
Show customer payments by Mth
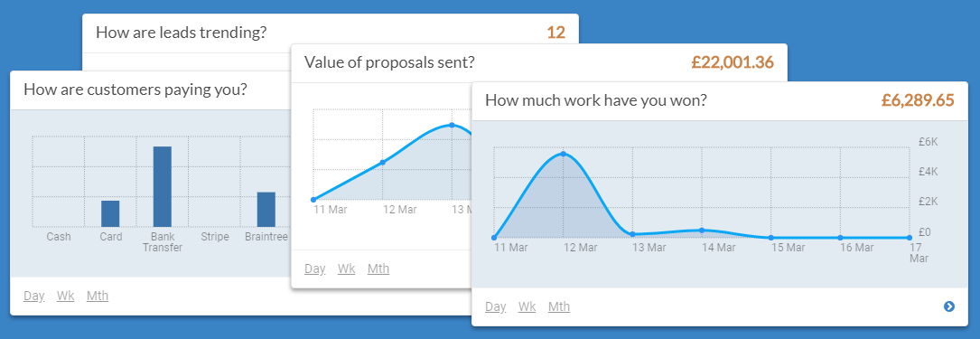click(97, 296)
